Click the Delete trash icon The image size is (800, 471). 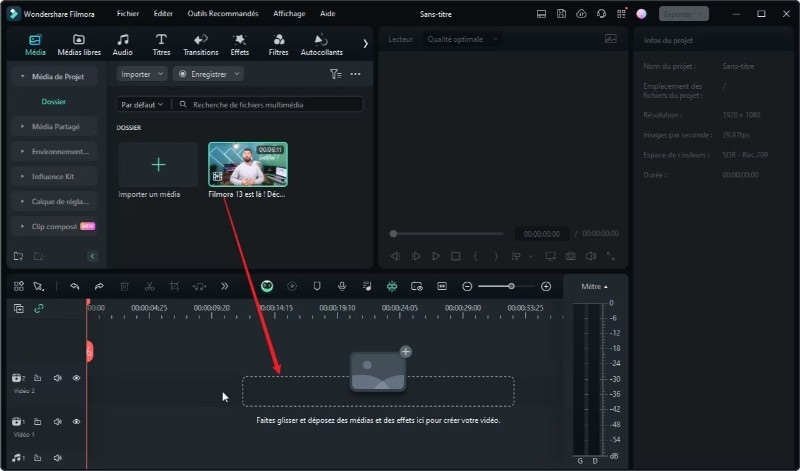124,286
